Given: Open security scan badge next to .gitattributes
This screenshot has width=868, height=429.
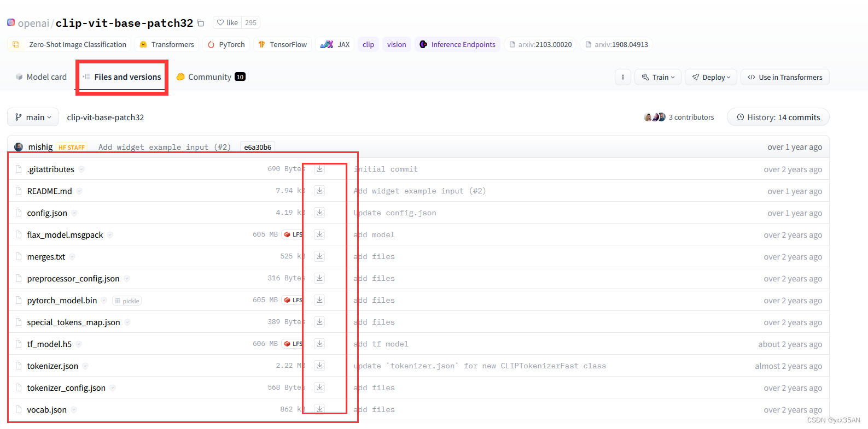Looking at the screenshot, I should coord(81,169).
